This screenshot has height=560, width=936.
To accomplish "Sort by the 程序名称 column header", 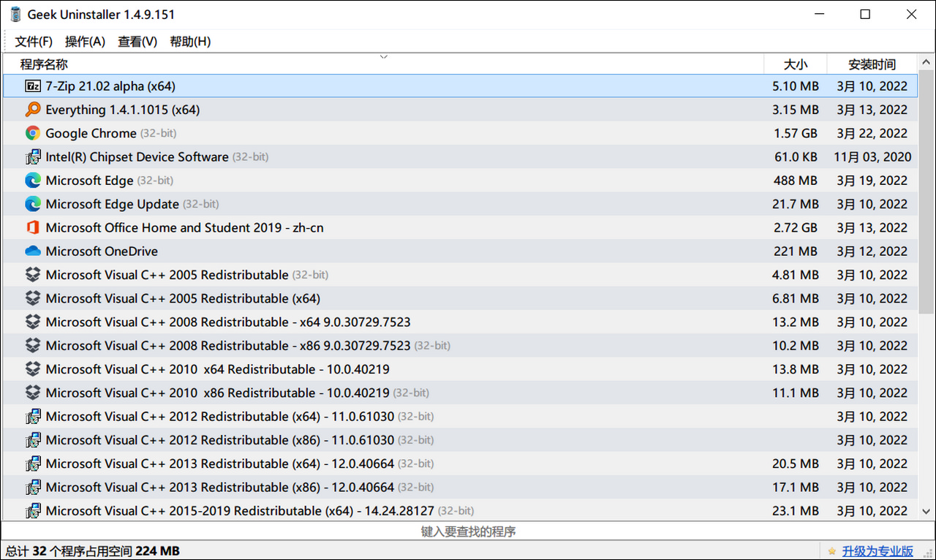I will [x=383, y=64].
